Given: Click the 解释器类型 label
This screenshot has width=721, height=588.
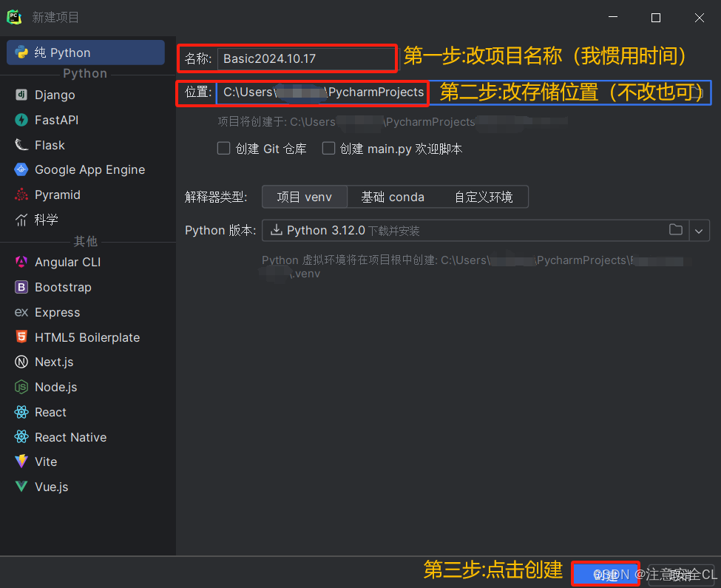Looking at the screenshot, I should pos(216,197).
